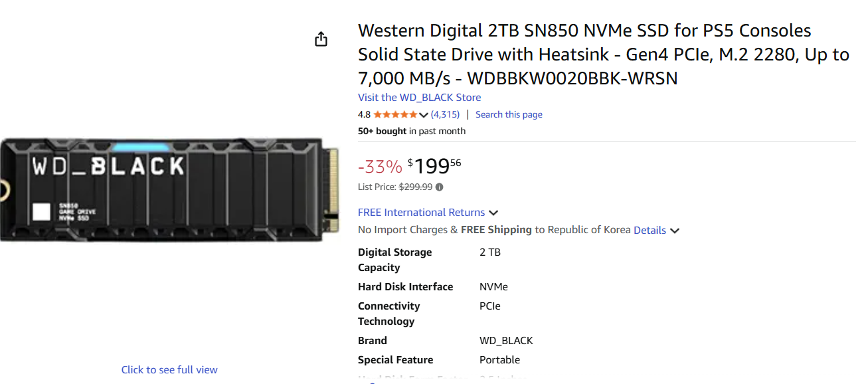Click the -33% discount label

380,165
